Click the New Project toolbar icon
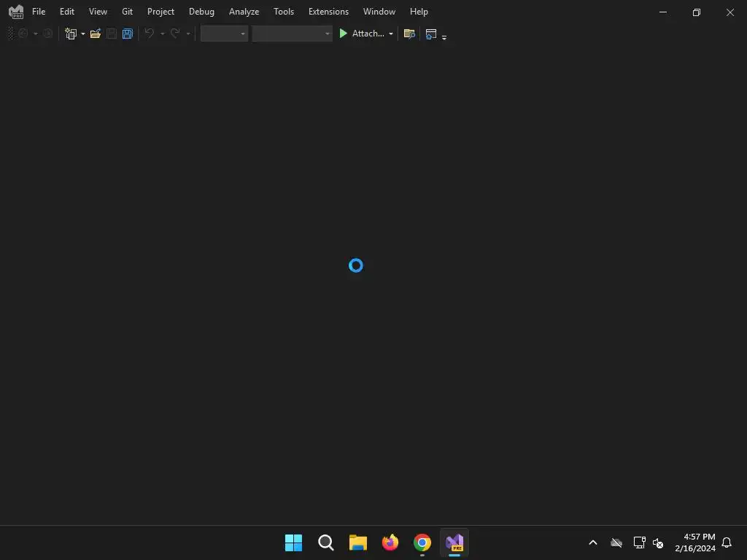Screen dimensions: 747x560 tap(71, 34)
